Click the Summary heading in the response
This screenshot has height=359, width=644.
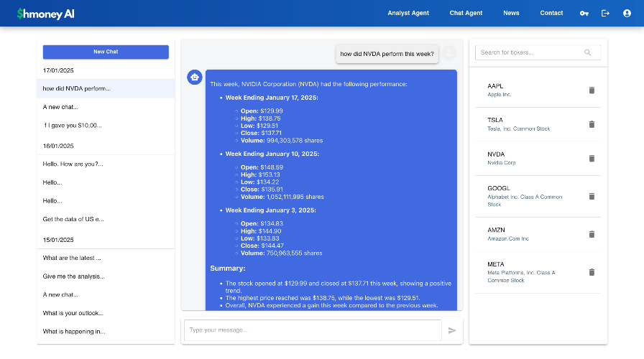(228, 269)
